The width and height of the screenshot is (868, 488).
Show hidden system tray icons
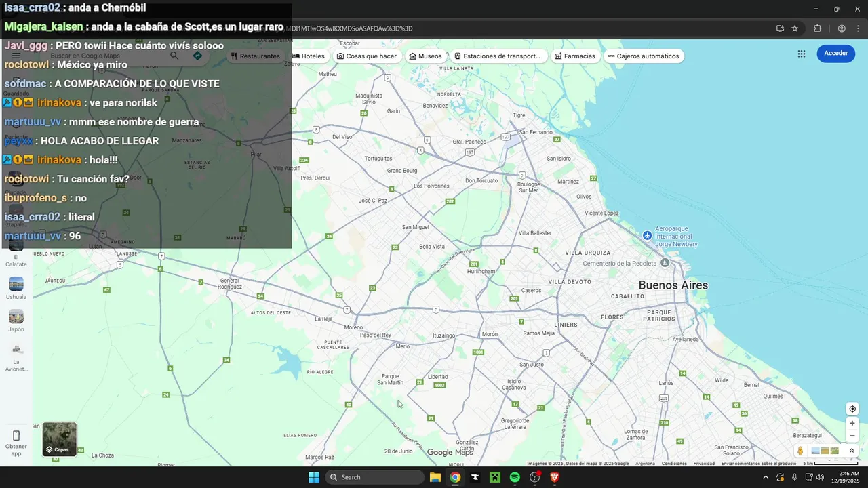pos(766,477)
